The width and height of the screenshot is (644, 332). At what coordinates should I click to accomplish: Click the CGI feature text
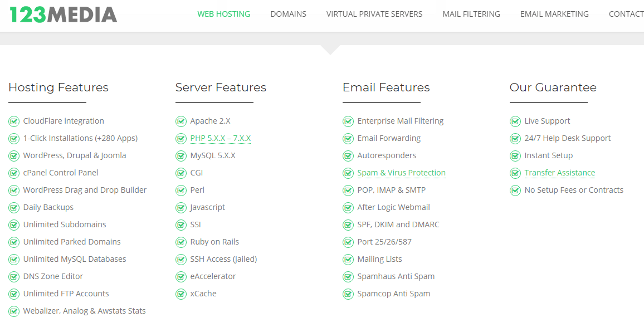tap(196, 173)
